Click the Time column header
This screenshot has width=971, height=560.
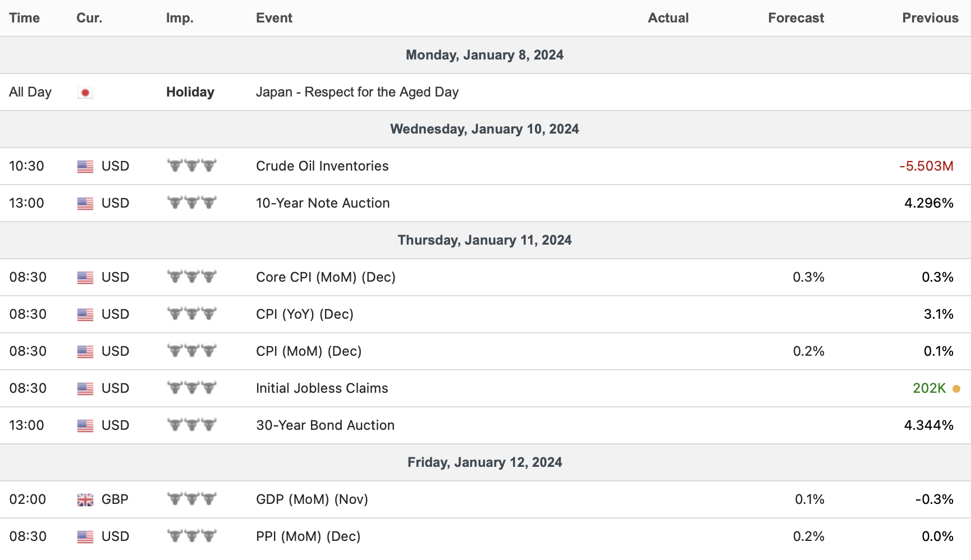coord(24,18)
